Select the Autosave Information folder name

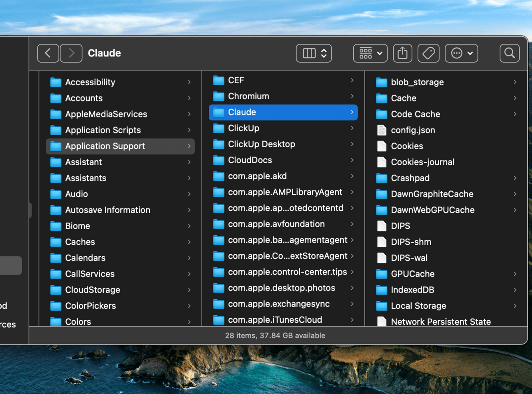point(108,210)
